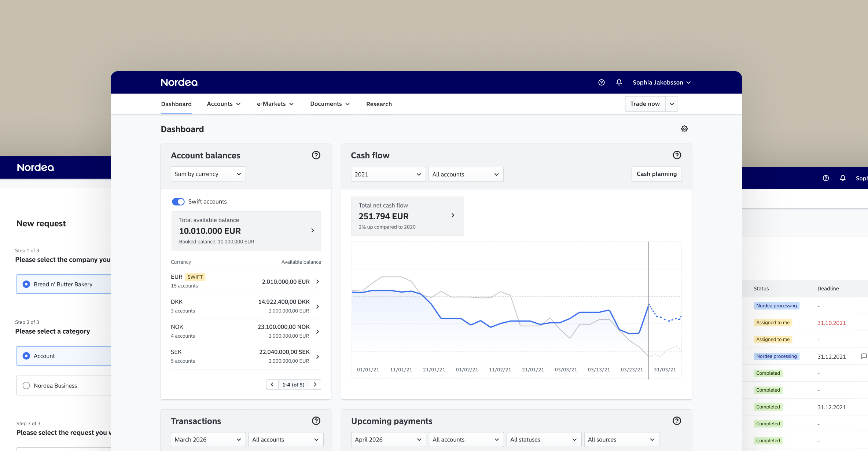Open EUR SWIFT accounts row arrow
868x451 pixels.
click(x=318, y=282)
